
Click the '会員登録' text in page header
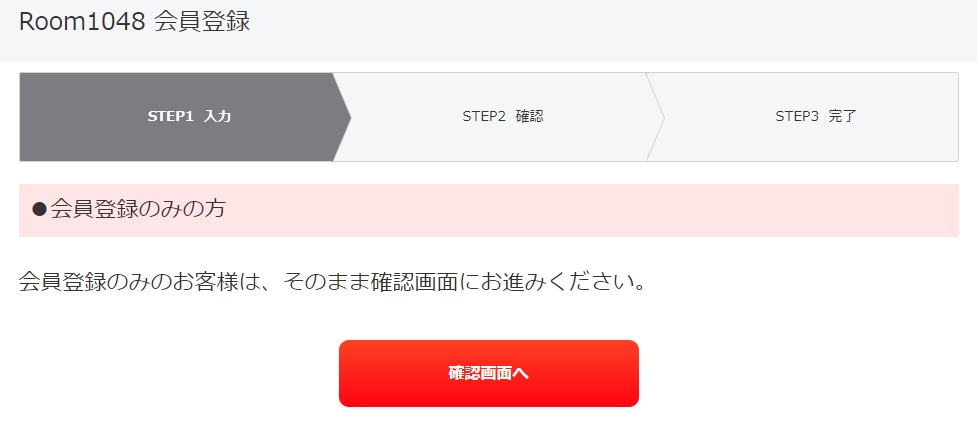202,22
